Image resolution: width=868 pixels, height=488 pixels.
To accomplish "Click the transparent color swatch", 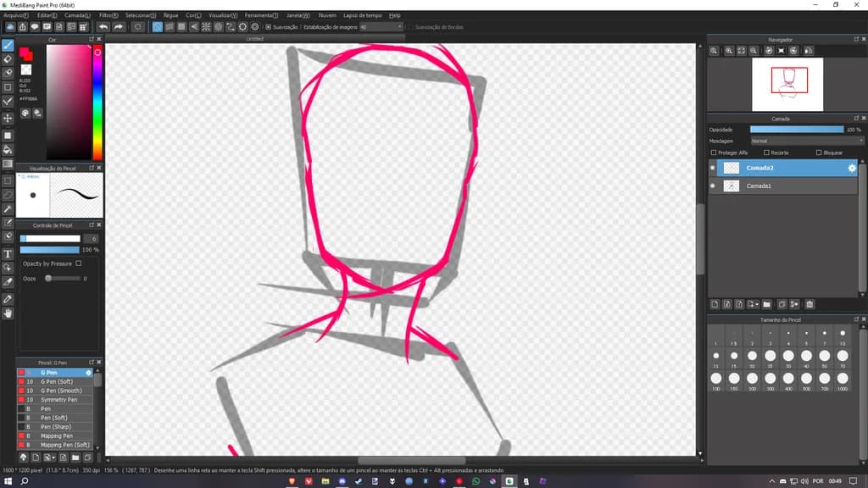I will [26, 69].
